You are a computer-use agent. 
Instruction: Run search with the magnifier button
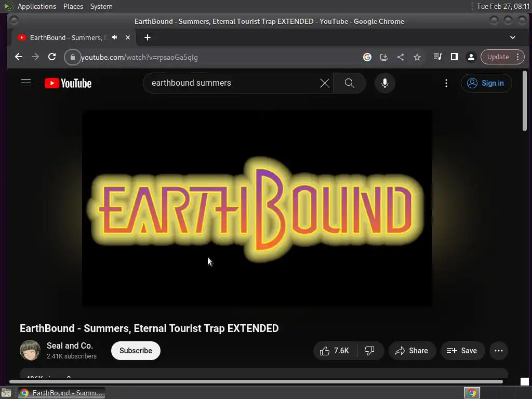click(350, 83)
